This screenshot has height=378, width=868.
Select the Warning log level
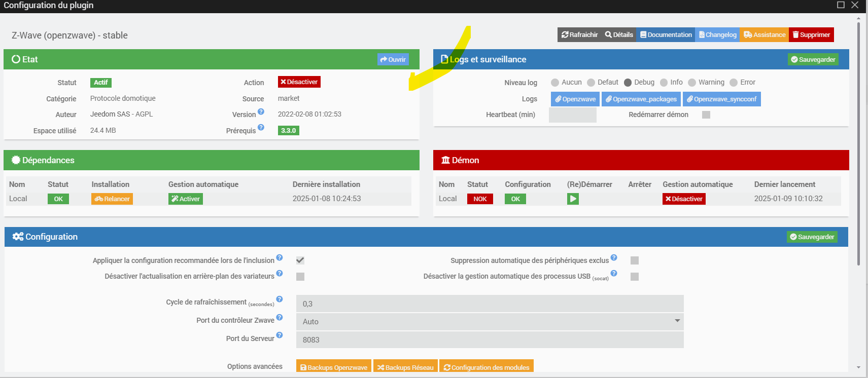pos(692,83)
